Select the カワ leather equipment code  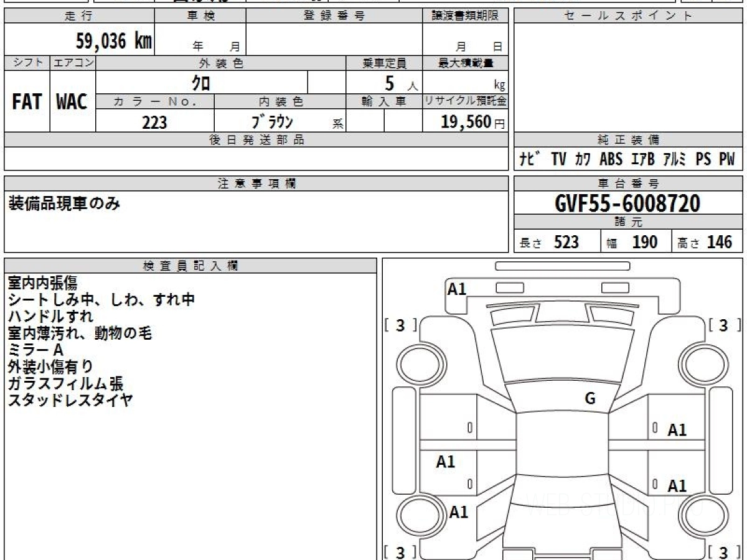point(583,160)
